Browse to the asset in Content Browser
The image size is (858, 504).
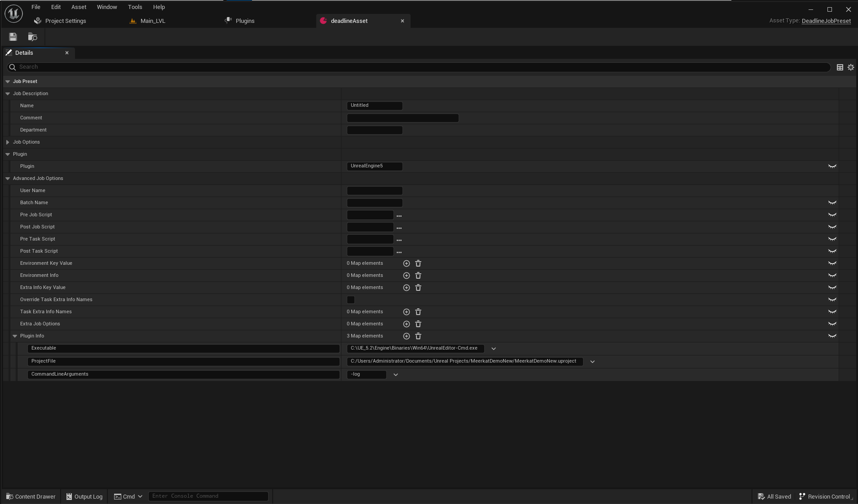(32, 36)
